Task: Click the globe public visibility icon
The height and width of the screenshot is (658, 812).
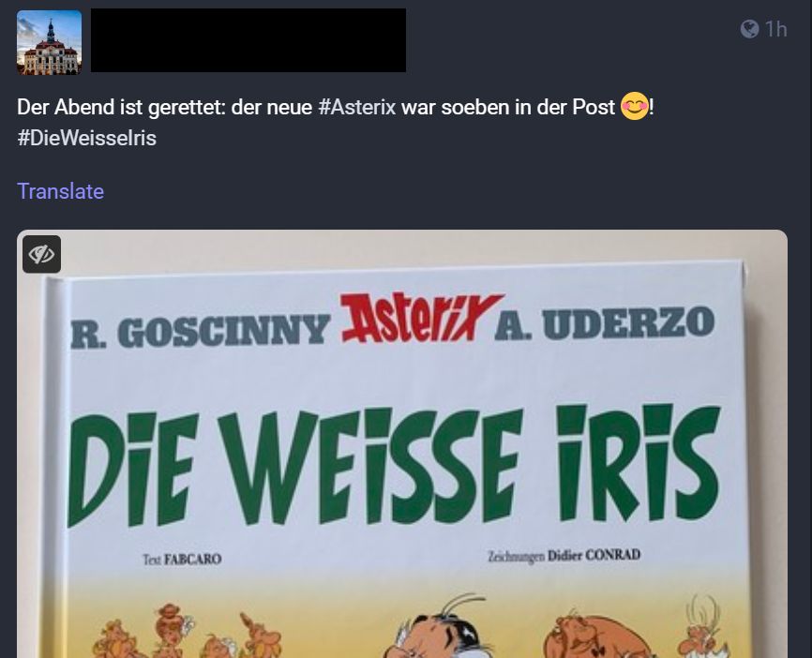Action: click(x=749, y=29)
